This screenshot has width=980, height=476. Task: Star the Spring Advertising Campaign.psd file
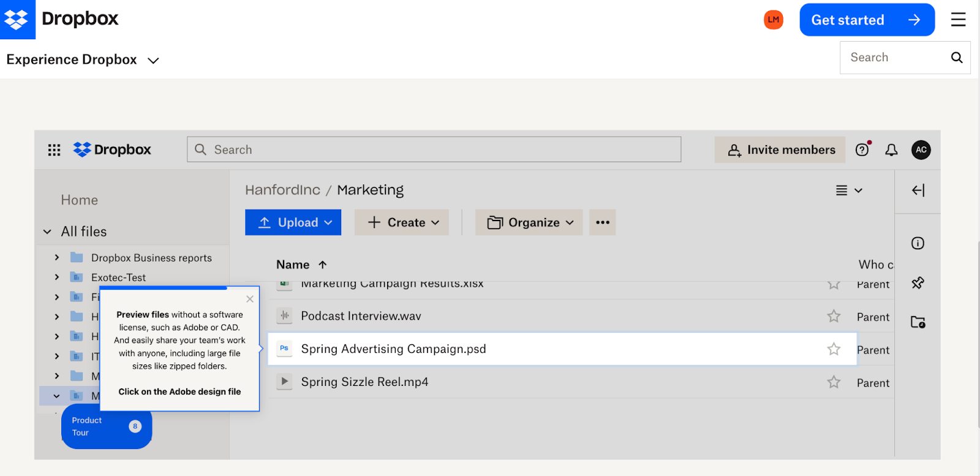(834, 349)
